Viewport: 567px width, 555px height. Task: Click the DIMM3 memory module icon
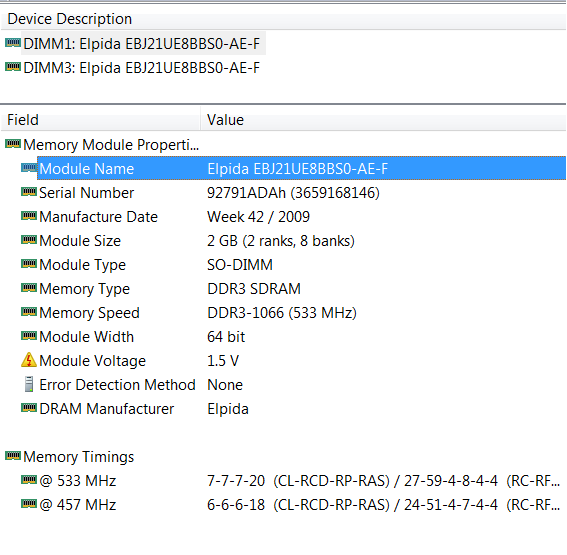click(x=13, y=67)
